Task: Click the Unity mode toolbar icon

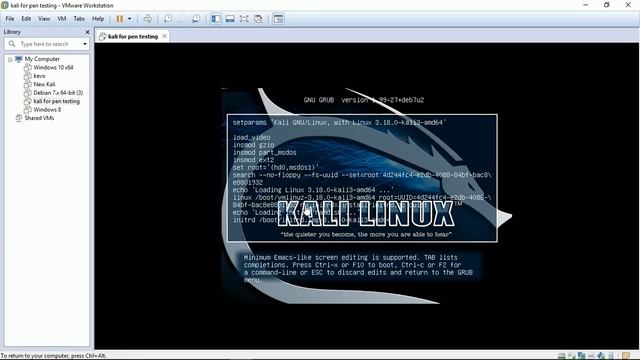Action: click(258, 19)
